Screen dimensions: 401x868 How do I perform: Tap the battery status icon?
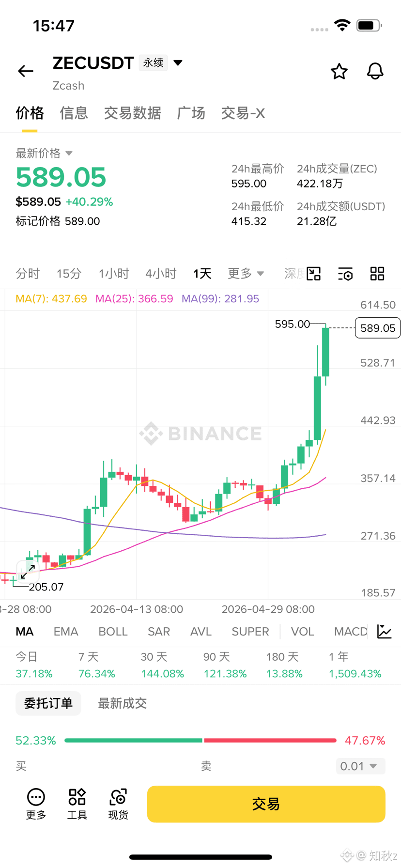(x=370, y=25)
